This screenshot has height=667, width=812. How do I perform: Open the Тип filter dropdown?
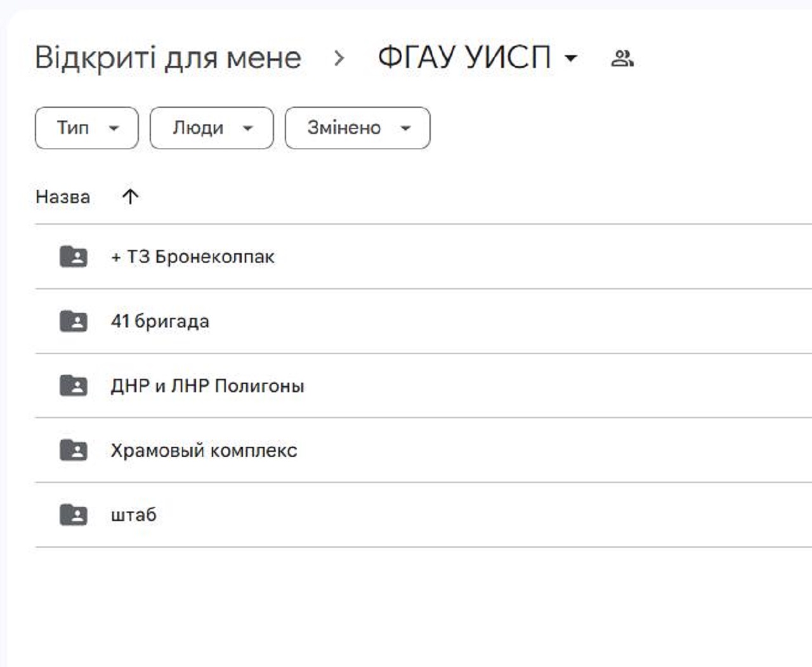click(x=87, y=128)
